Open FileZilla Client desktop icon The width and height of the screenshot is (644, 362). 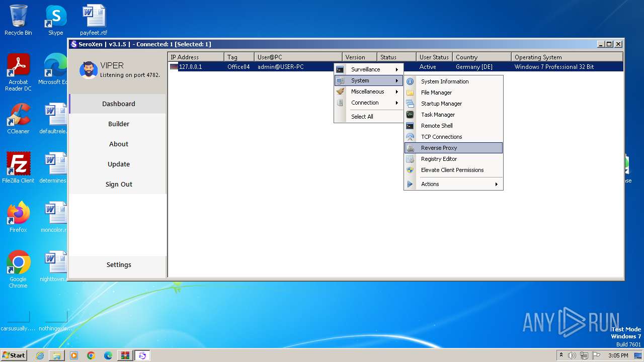pyautogui.click(x=18, y=167)
